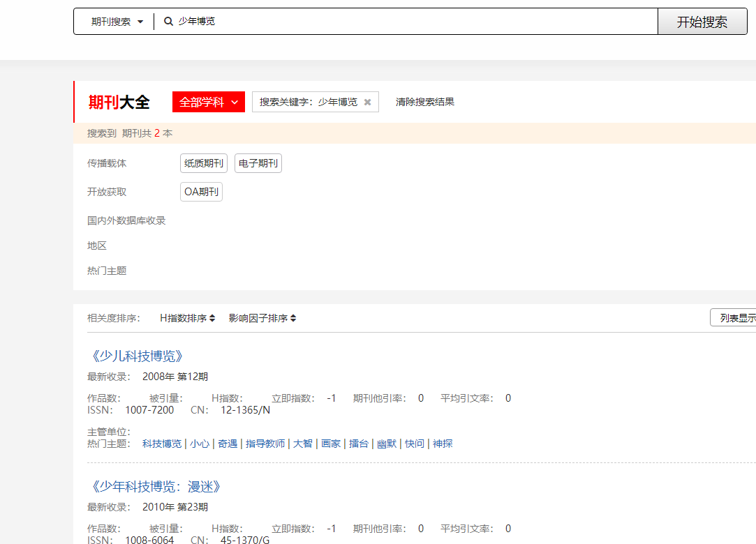Click CN value 12-1365/N
This screenshot has width=756, height=544.
pyautogui.click(x=246, y=410)
